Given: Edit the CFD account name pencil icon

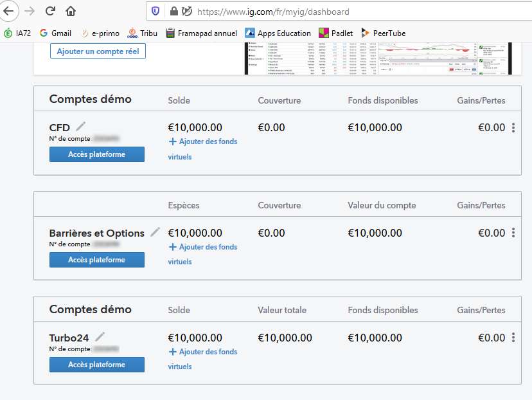Looking at the screenshot, I should [80, 127].
